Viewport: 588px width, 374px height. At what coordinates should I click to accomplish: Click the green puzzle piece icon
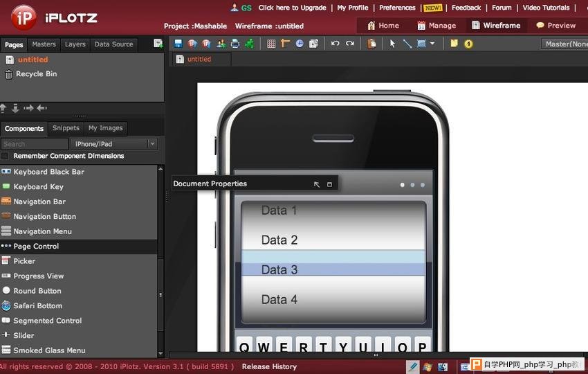click(x=249, y=44)
